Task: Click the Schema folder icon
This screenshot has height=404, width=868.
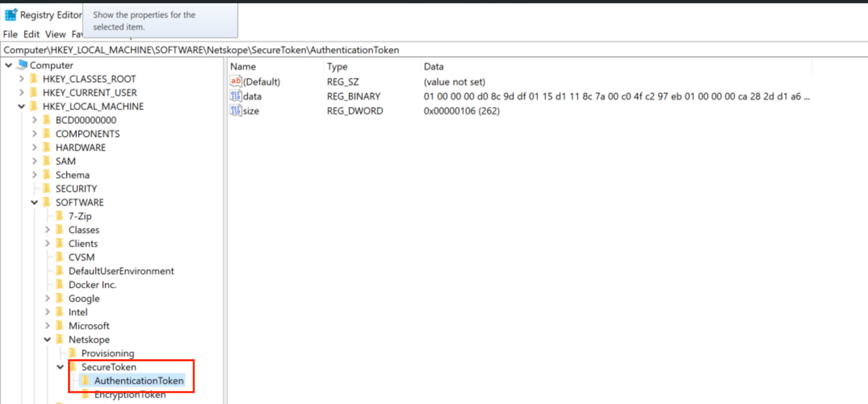Action: (47, 175)
